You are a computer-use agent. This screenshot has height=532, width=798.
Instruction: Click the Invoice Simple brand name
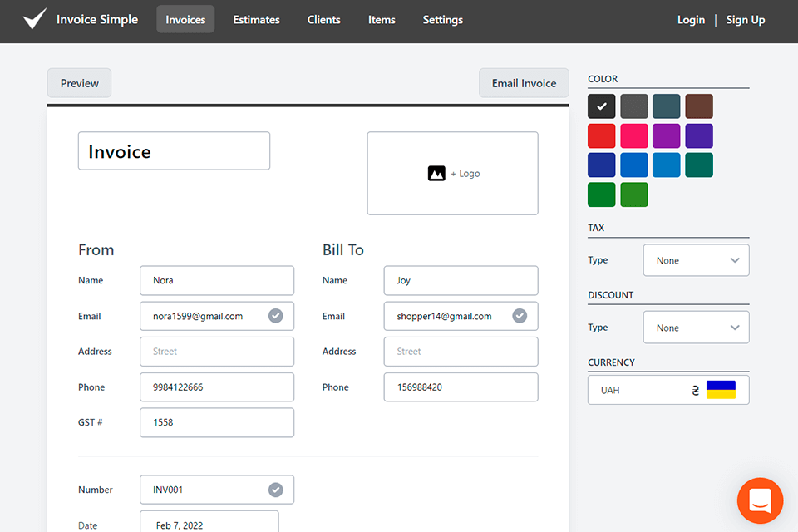pyautogui.click(x=97, y=19)
